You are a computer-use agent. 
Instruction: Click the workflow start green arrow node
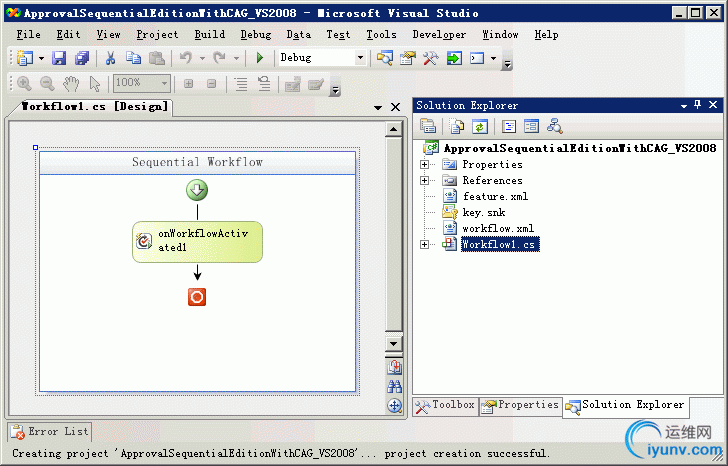(197, 190)
